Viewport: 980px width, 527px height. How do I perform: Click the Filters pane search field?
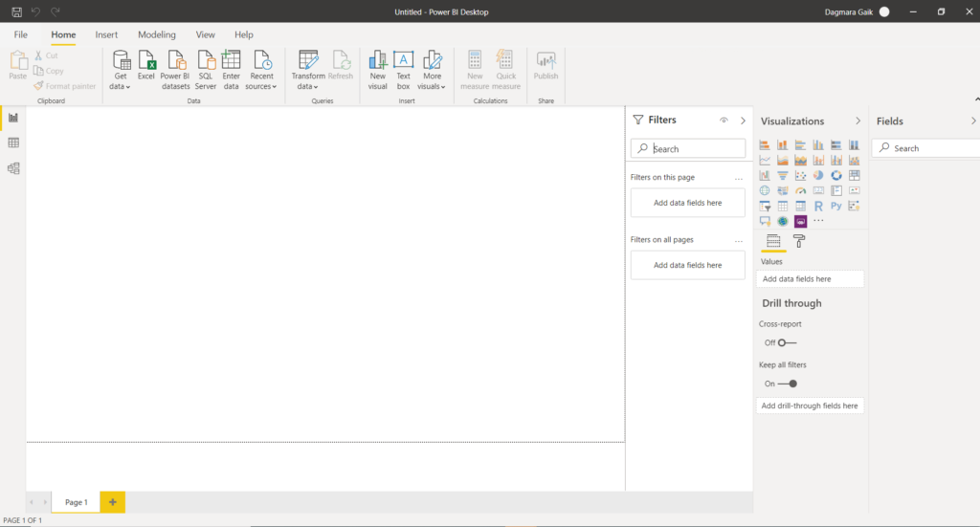pos(688,148)
